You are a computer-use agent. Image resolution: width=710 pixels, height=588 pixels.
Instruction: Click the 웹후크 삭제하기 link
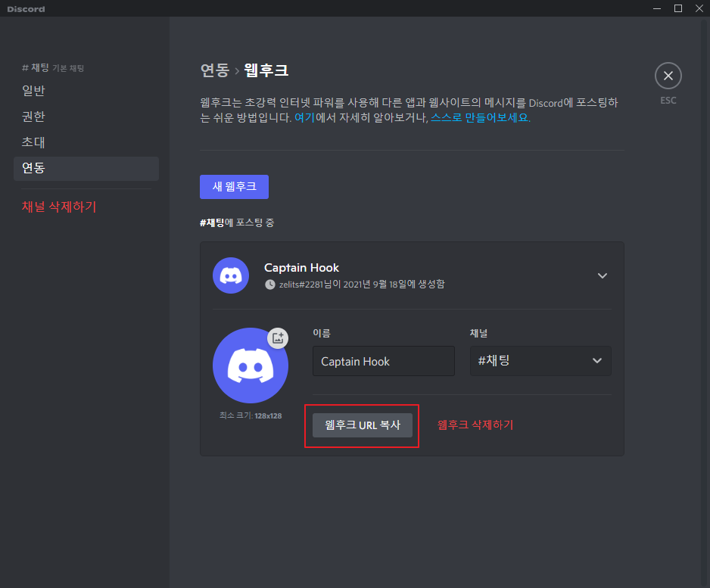[475, 425]
